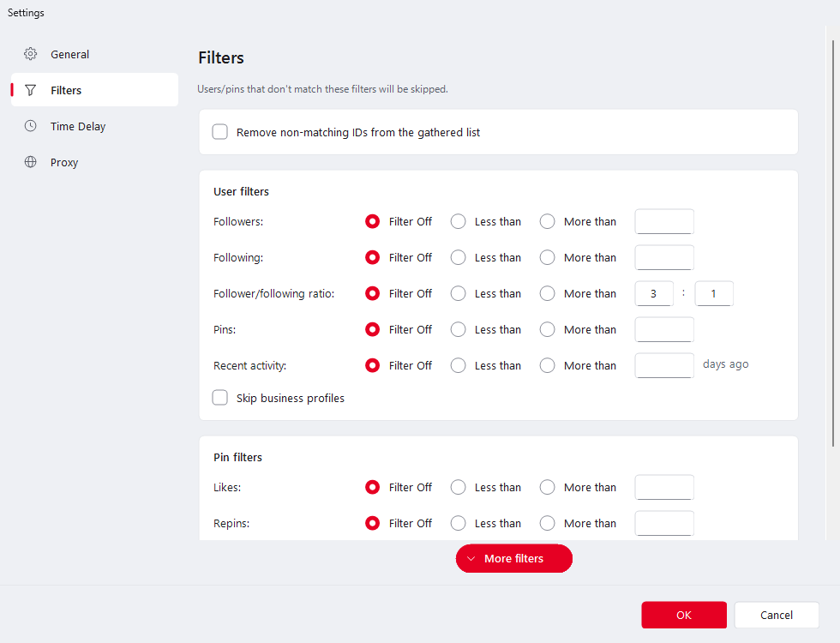This screenshot has width=840, height=643.
Task: Select More than for Followers
Action: pyautogui.click(x=547, y=221)
